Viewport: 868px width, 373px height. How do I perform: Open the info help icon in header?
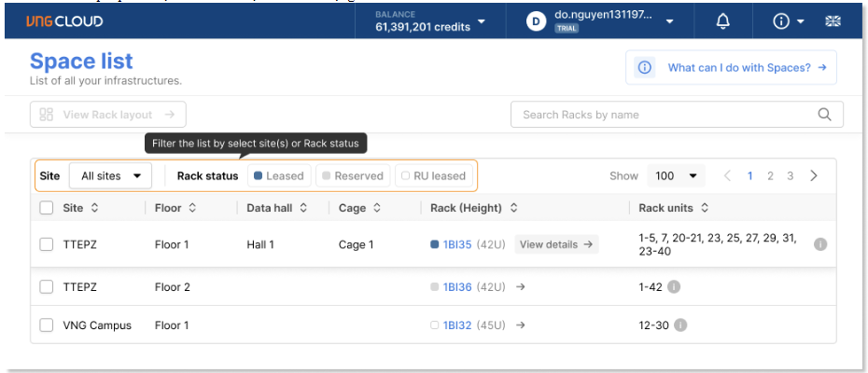pos(782,21)
